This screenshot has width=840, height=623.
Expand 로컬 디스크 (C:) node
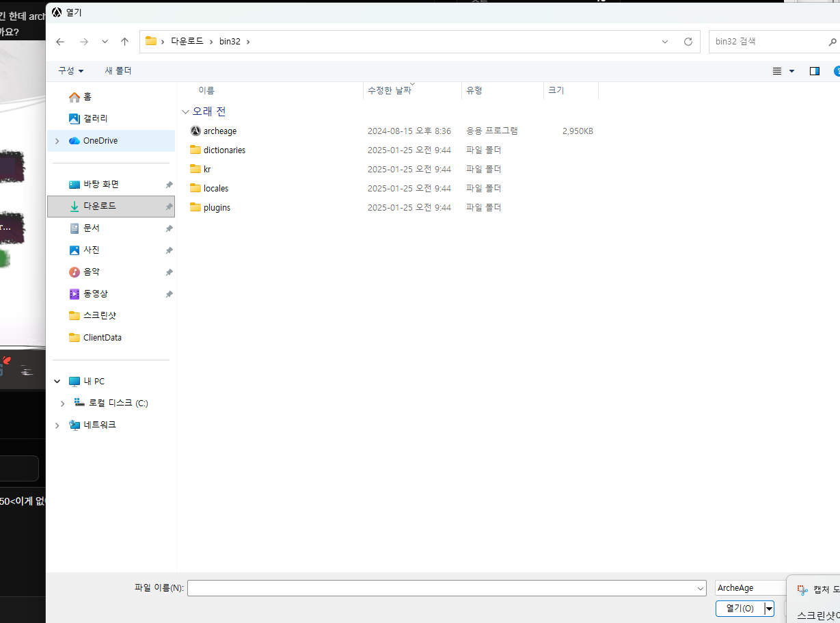pos(62,403)
